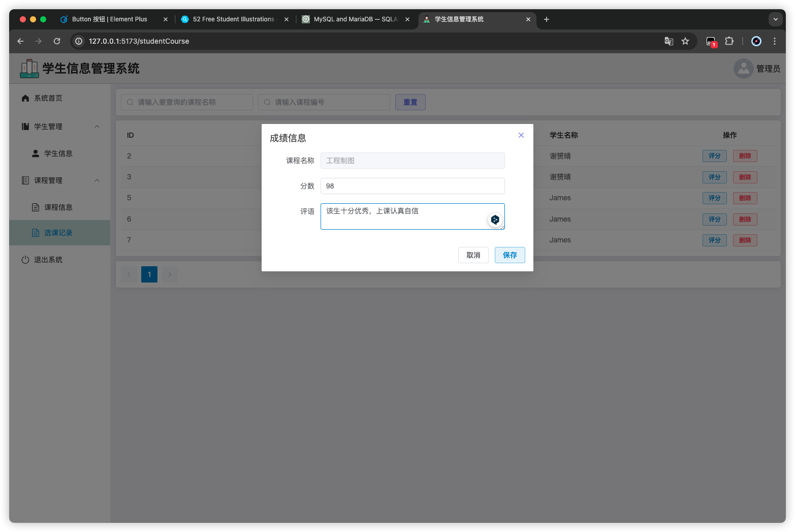
Task: Open the tab search dropdown arrow
Action: pyautogui.click(x=776, y=19)
